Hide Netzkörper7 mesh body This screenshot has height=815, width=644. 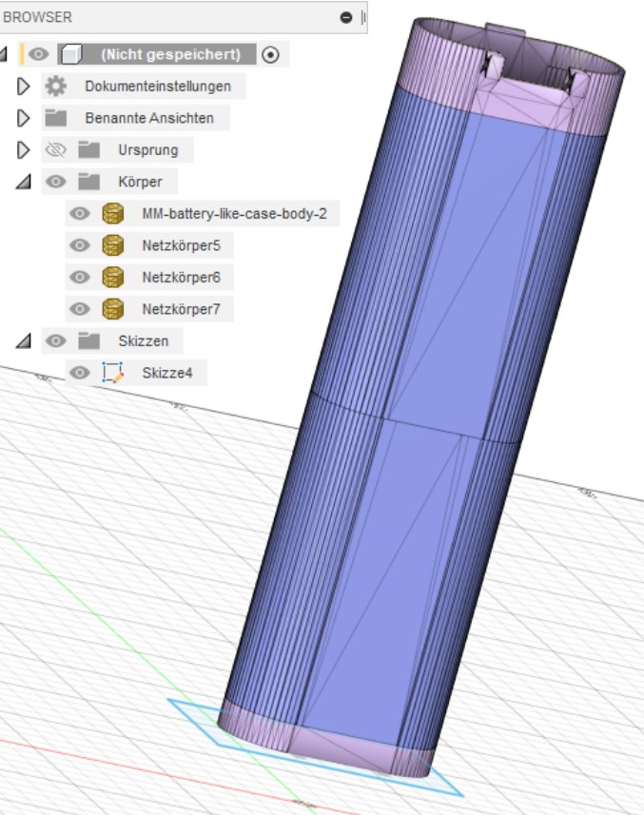click(80, 309)
